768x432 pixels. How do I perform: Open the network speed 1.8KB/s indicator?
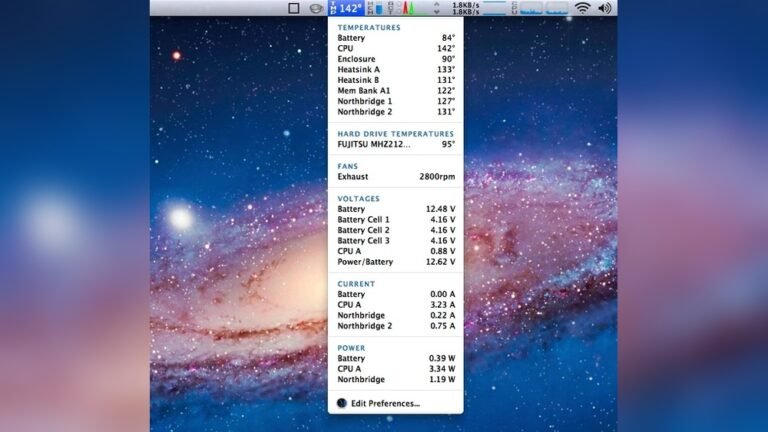465,8
